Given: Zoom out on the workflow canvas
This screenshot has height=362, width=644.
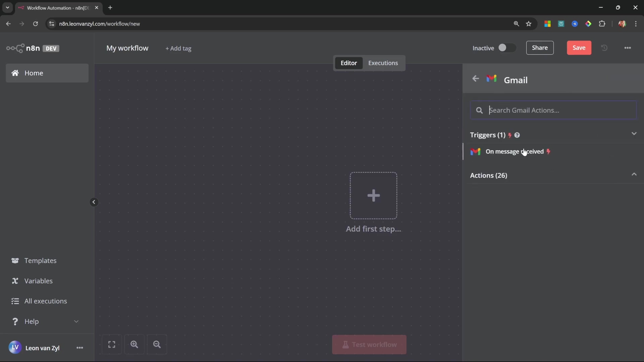Looking at the screenshot, I should [157, 345].
